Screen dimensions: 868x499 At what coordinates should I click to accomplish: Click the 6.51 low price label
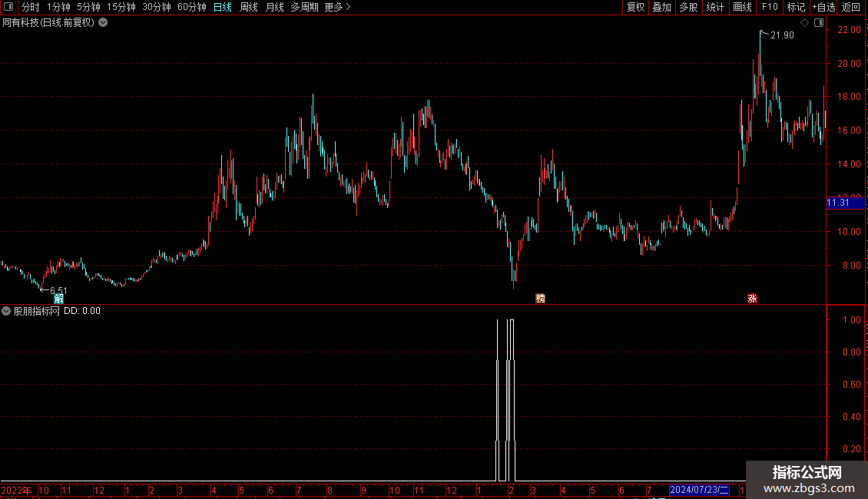click(58, 290)
